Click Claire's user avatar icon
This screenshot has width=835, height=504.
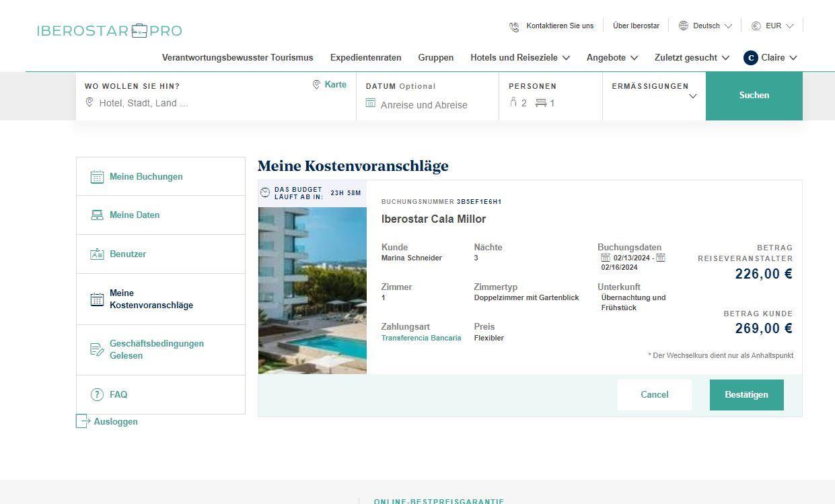(751, 58)
